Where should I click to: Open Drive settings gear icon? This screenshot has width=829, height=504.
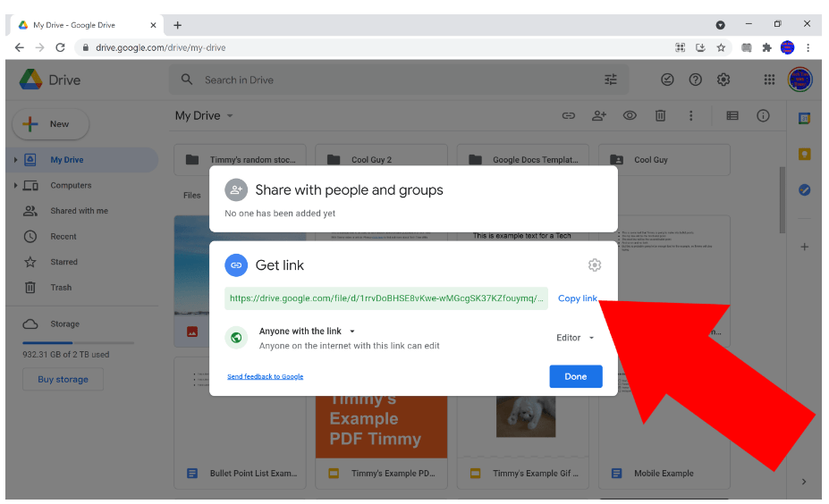pos(723,80)
